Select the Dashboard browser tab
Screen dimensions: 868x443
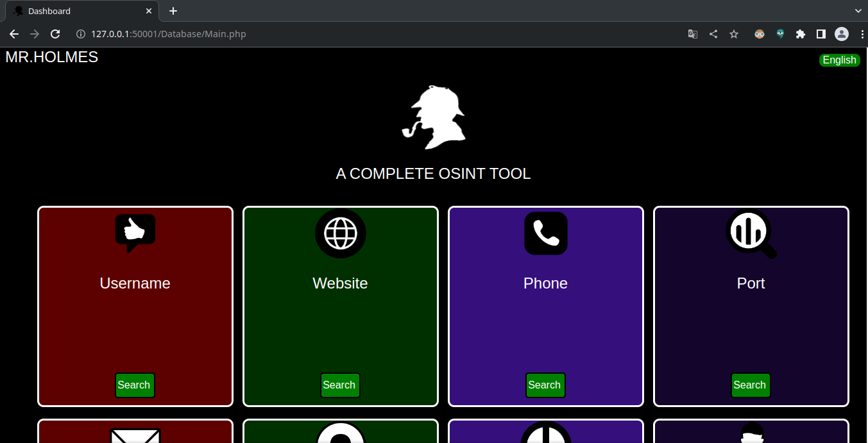click(77, 10)
